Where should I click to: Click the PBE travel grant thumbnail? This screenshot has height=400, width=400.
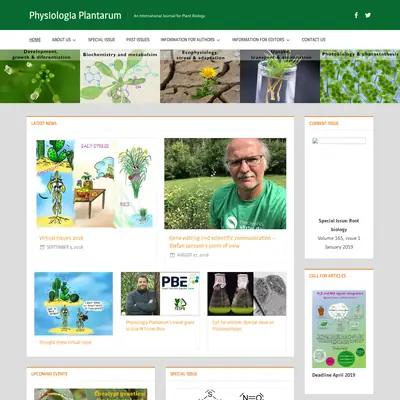point(160,294)
